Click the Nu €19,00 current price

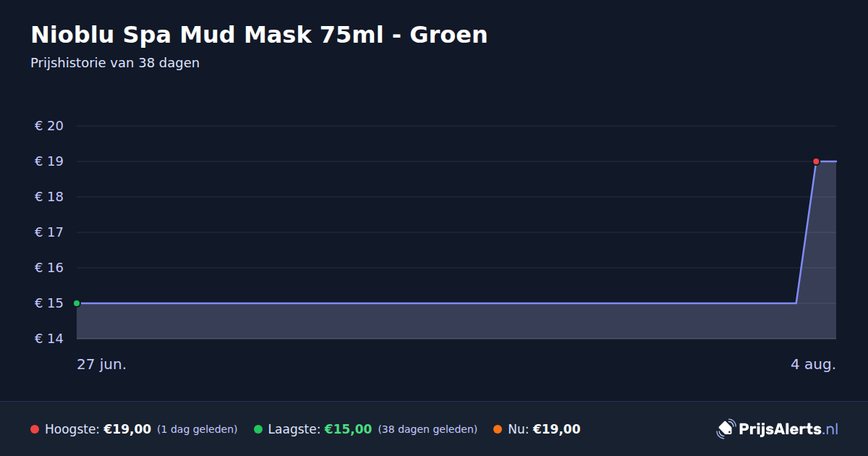[x=556, y=429]
